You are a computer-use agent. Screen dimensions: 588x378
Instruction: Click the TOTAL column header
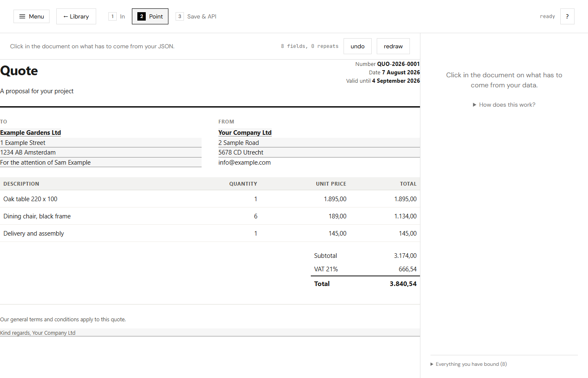click(408, 184)
